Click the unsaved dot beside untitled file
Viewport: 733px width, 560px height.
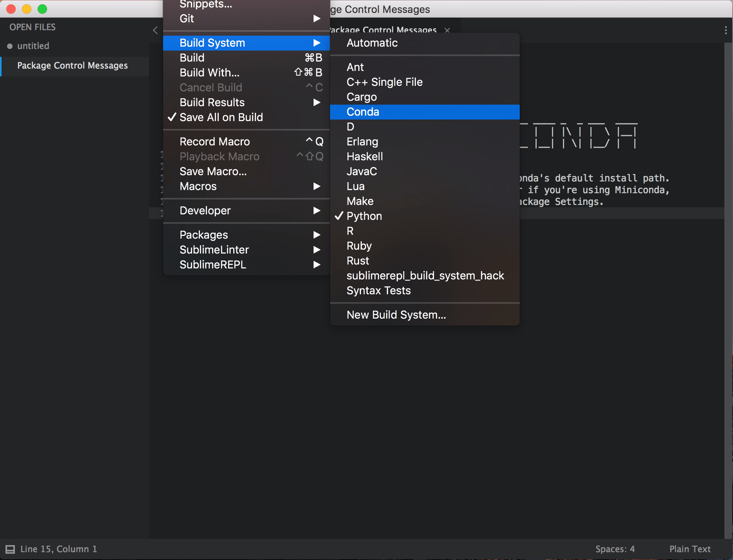10,46
